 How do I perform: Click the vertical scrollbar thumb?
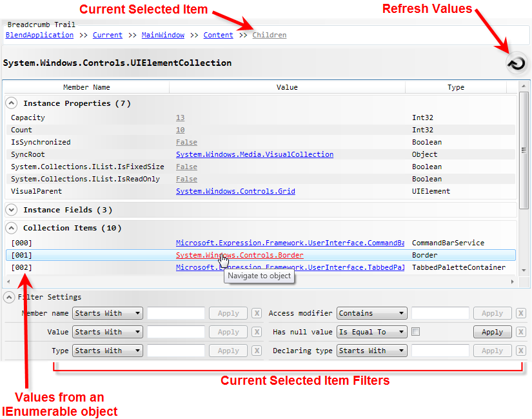pyautogui.click(x=524, y=150)
